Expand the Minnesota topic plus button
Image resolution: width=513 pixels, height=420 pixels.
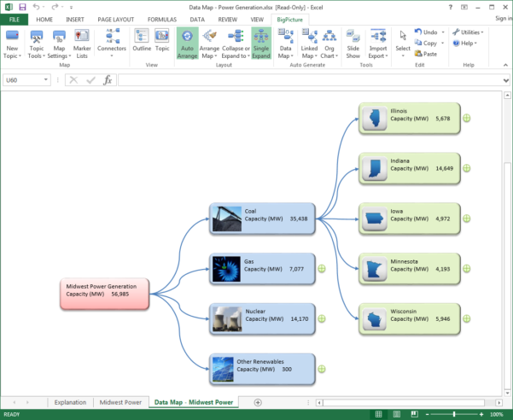[467, 268]
